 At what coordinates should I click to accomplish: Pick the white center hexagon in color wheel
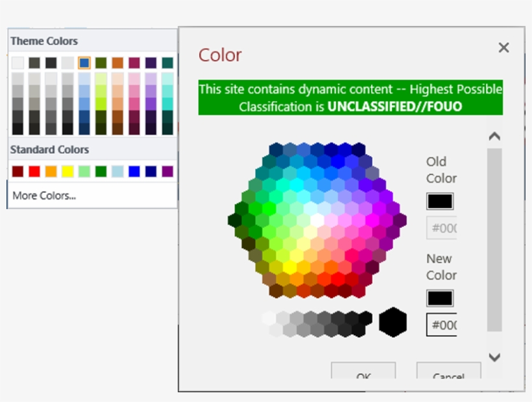[x=317, y=220]
